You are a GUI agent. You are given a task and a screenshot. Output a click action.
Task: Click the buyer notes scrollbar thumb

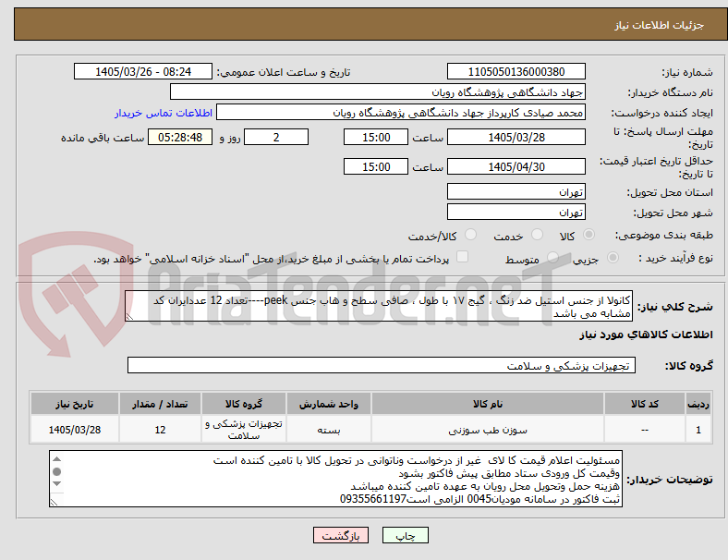point(57,472)
